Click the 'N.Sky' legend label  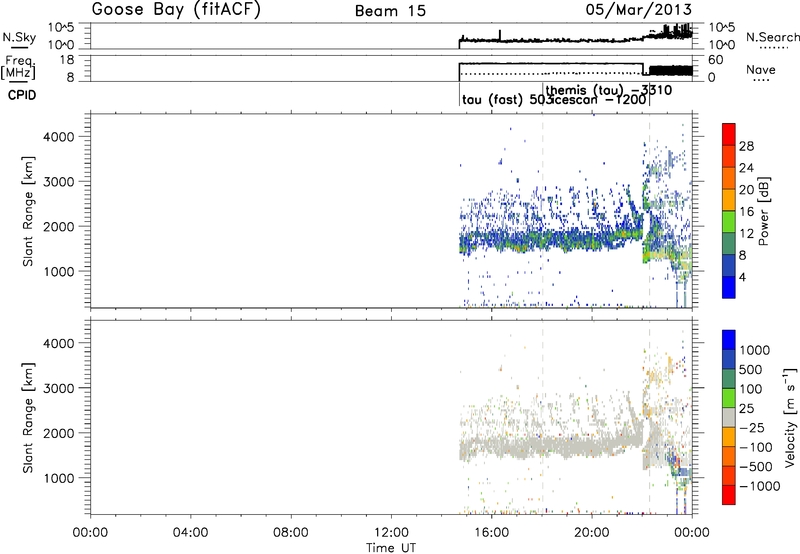(x=19, y=37)
